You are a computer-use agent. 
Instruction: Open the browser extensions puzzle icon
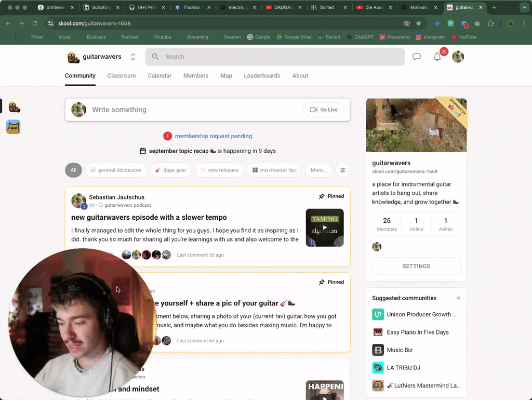pos(490,23)
